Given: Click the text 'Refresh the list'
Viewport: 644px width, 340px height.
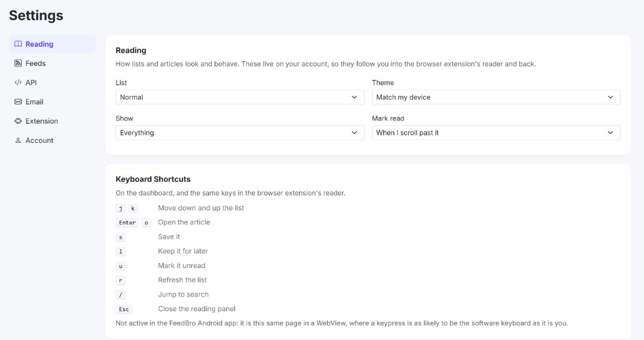Looking at the screenshot, I should coord(183,280).
